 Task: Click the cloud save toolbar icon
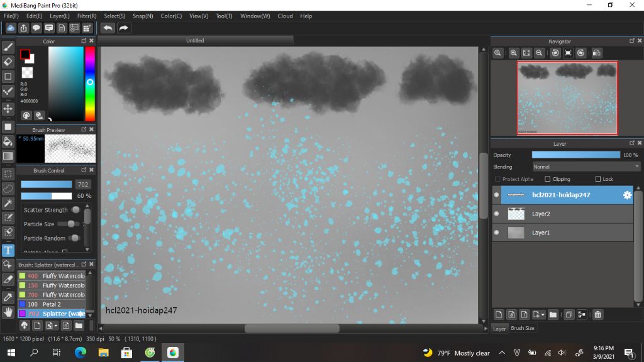tap(11, 28)
